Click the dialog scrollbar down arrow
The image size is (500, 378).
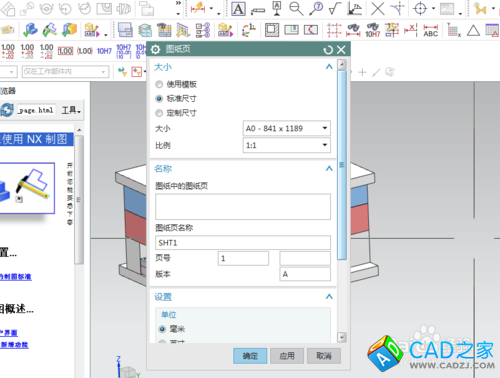342,337
